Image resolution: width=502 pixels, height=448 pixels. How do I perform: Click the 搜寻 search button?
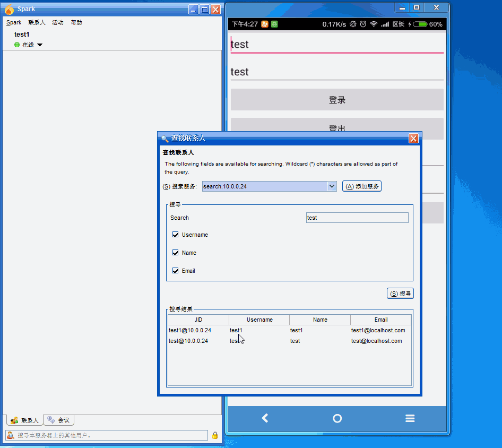coord(400,294)
